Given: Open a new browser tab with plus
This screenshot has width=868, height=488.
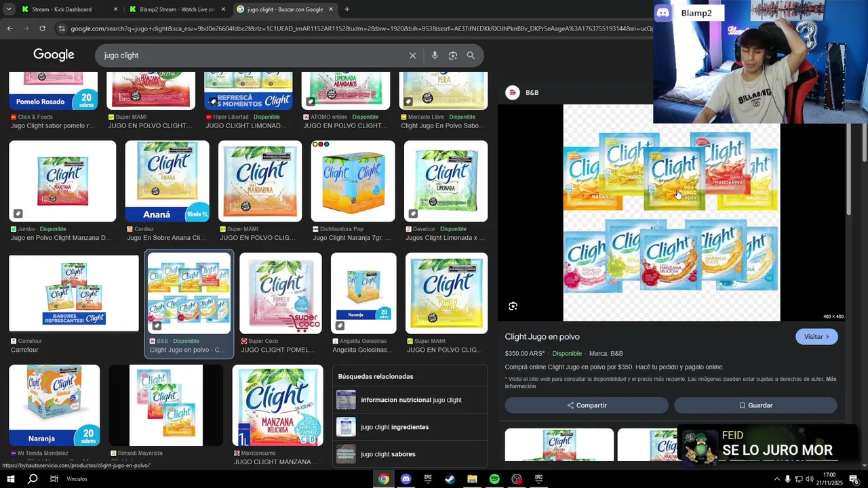Looking at the screenshot, I should coord(347,9).
